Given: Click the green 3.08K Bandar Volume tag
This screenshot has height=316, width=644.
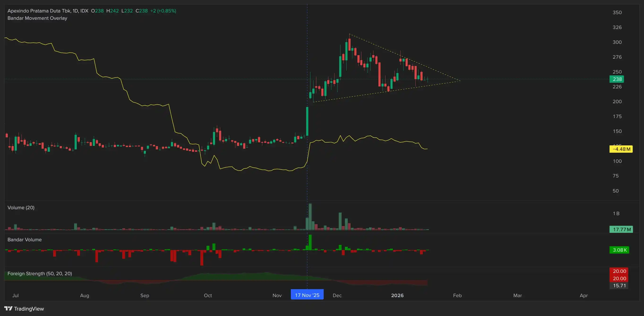Looking at the screenshot, I should point(619,250).
